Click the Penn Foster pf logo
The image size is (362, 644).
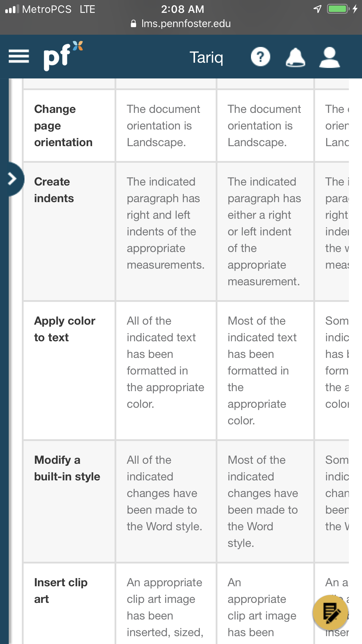point(63,56)
